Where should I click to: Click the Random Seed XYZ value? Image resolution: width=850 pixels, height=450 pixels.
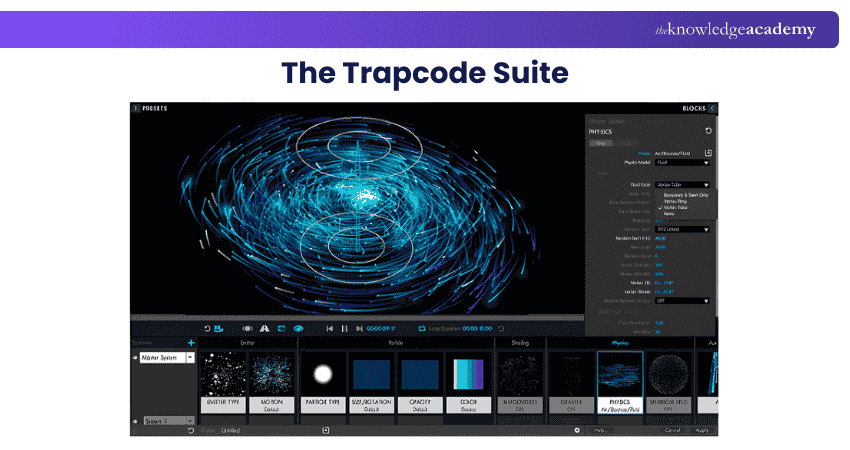(660, 238)
